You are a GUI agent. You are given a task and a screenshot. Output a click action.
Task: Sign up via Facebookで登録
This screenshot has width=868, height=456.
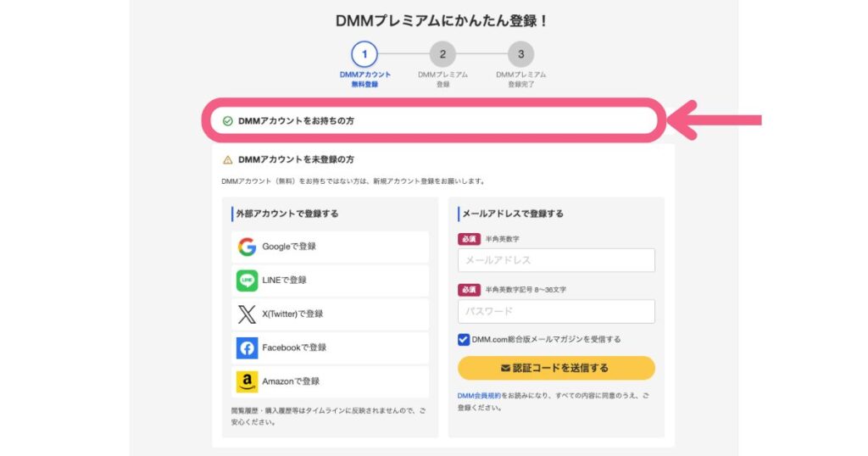331,348
